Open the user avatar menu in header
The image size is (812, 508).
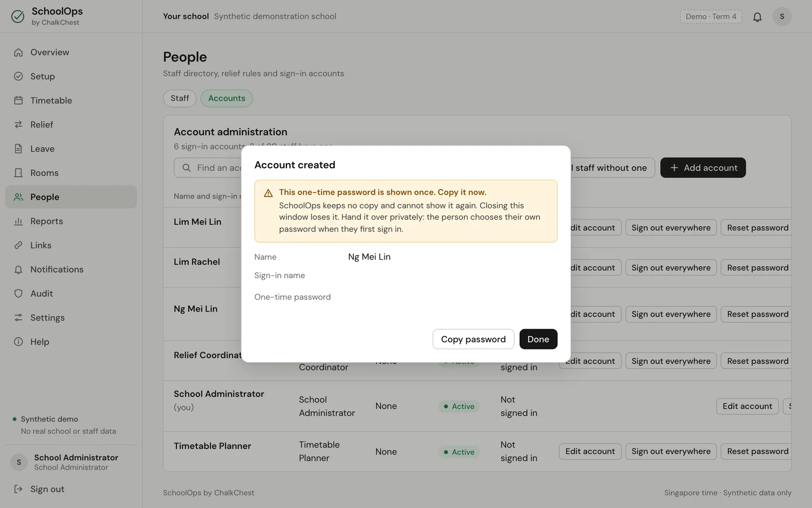click(782, 17)
